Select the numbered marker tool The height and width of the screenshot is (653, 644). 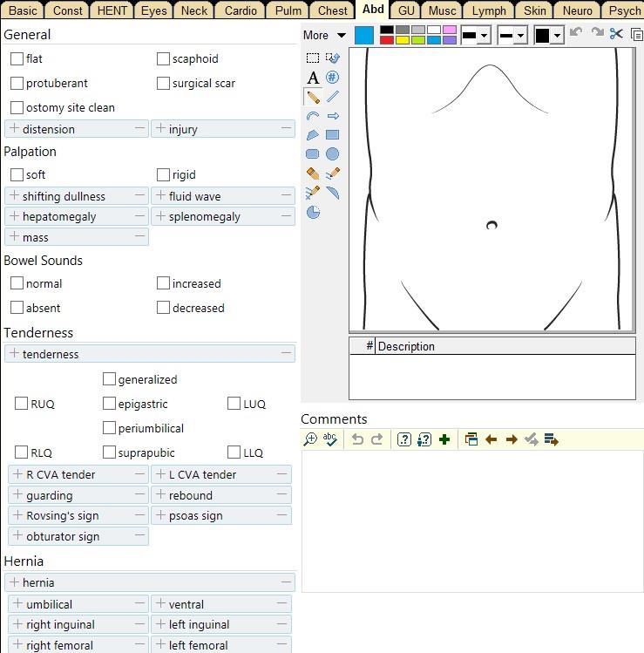[332, 78]
